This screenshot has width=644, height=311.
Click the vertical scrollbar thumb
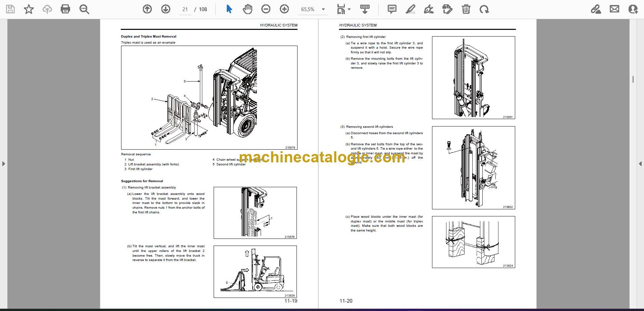[633, 79]
